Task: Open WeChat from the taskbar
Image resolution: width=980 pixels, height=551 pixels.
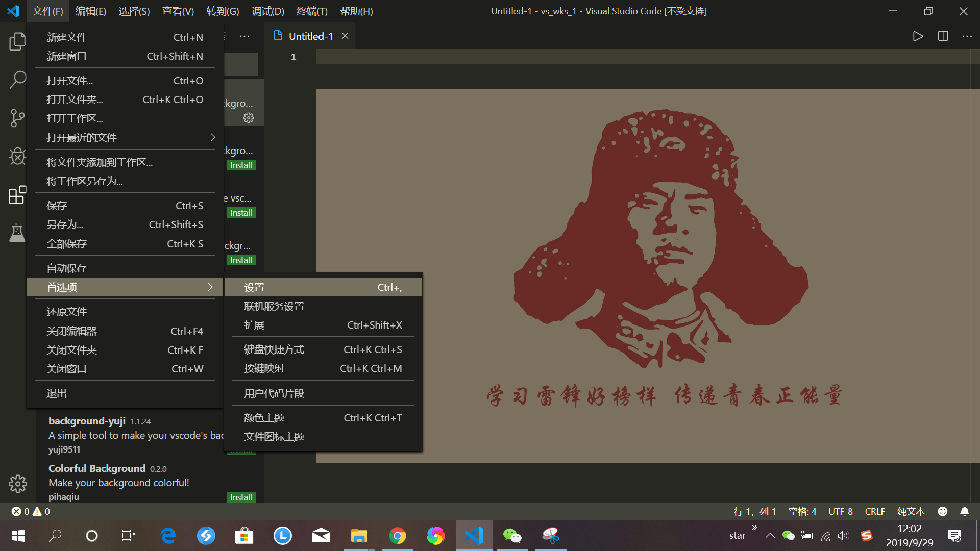Action: 512,536
